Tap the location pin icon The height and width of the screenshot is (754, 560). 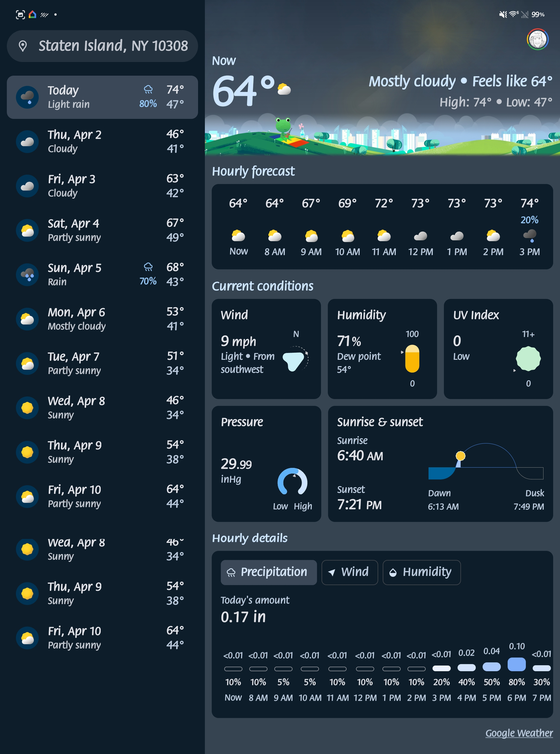point(23,46)
